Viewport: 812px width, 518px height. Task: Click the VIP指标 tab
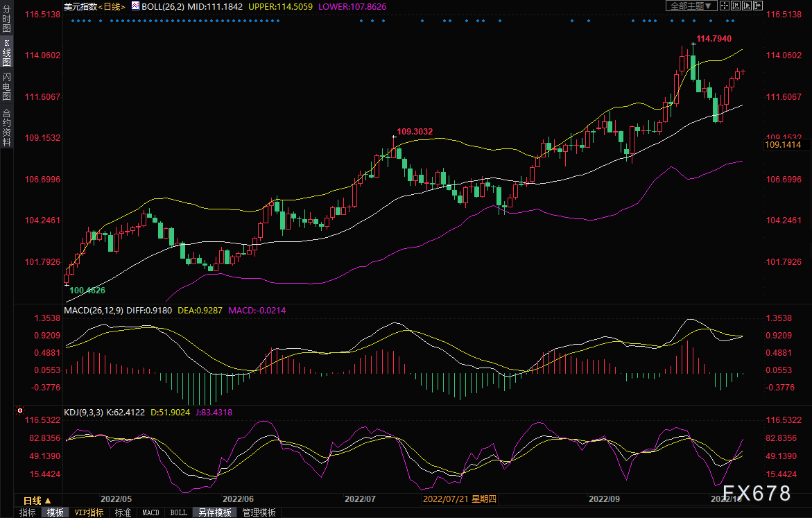tap(89, 512)
